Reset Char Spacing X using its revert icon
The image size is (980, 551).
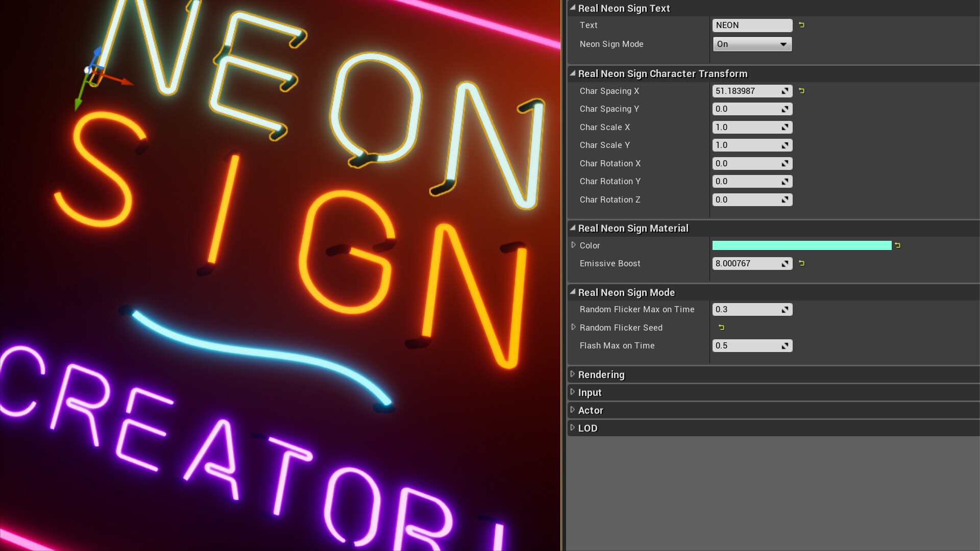point(800,90)
